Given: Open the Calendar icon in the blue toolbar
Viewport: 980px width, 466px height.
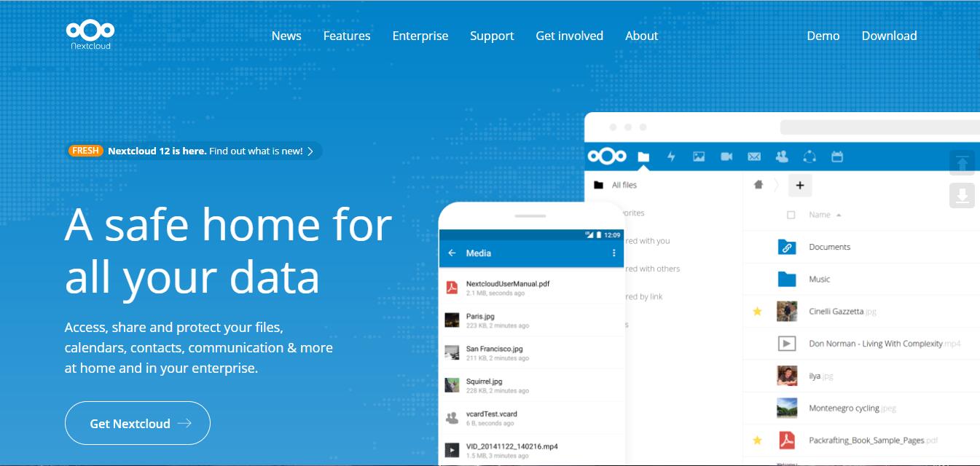Looking at the screenshot, I should (x=837, y=157).
